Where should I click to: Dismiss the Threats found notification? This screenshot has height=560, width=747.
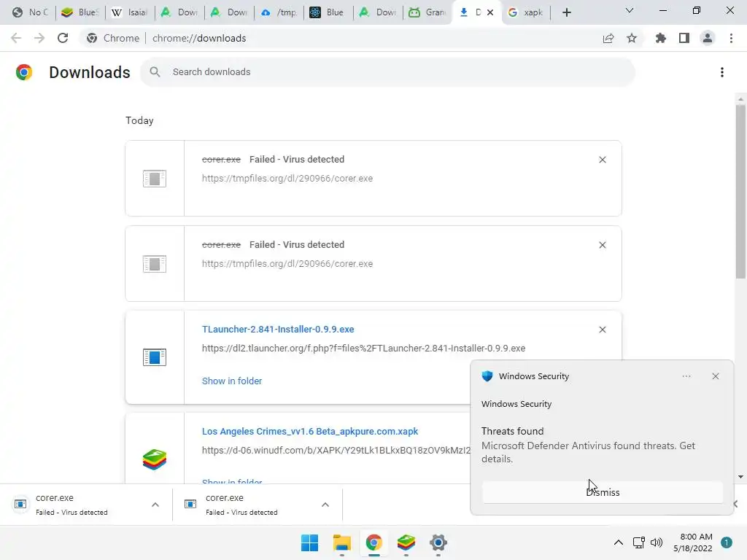pos(603,492)
